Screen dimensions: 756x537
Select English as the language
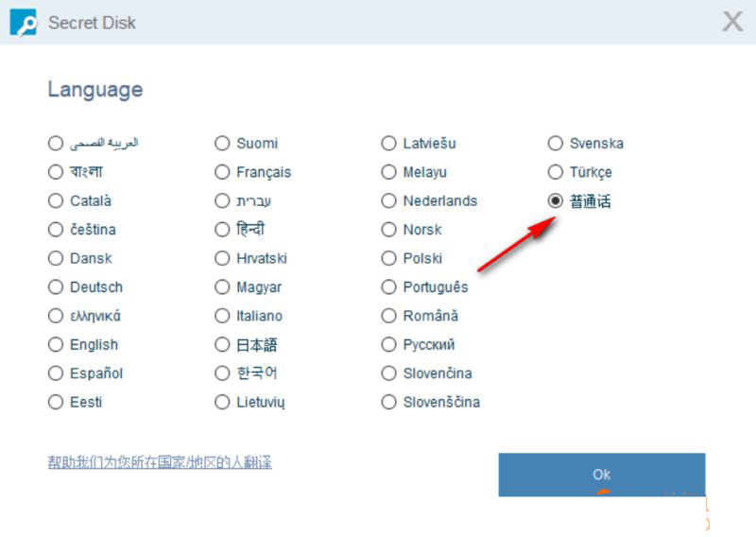coord(56,345)
